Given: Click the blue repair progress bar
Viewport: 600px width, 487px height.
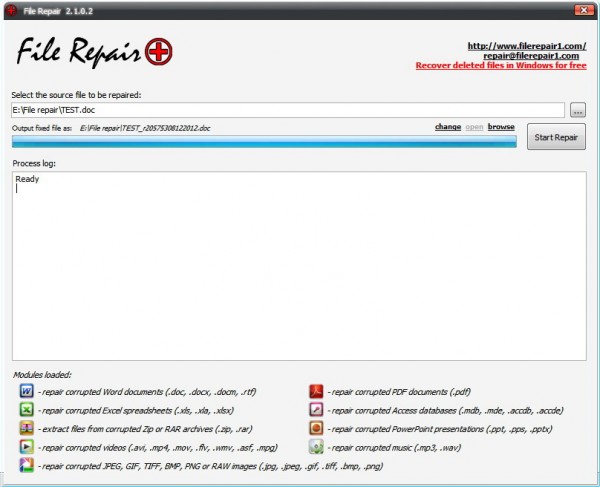Looking at the screenshot, I should [264, 142].
